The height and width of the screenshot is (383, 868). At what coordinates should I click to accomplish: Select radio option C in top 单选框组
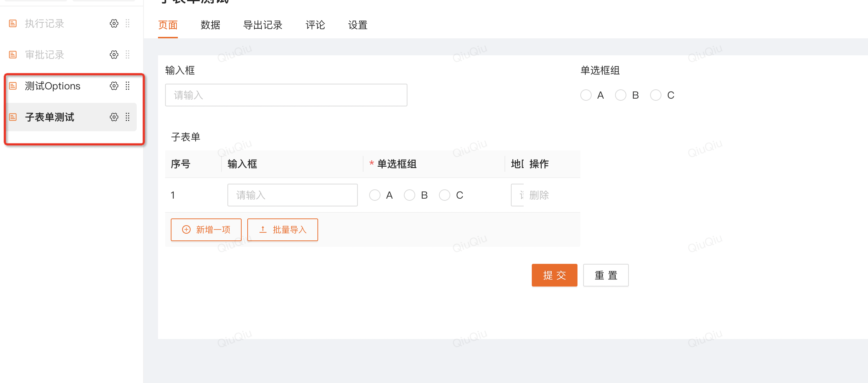point(656,95)
